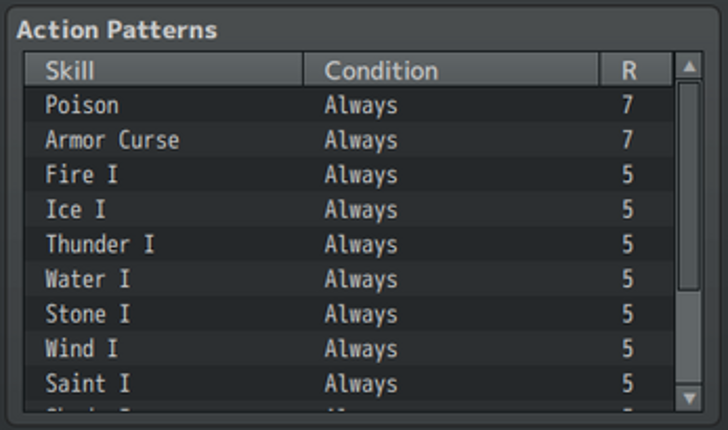Click the Condition column header
The image size is (728, 430).
(x=451, y=70)
